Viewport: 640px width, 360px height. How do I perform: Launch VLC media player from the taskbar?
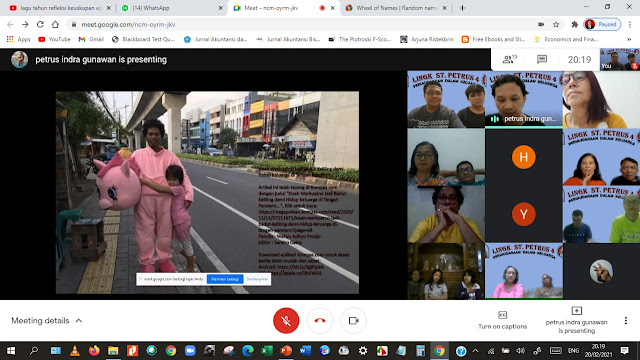click(x=75, y=351)
